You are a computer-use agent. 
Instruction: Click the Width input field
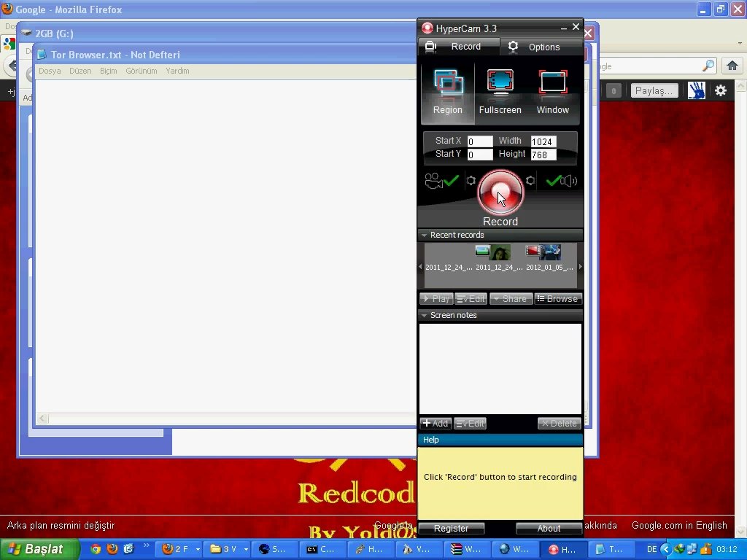(x=543, y=141)
